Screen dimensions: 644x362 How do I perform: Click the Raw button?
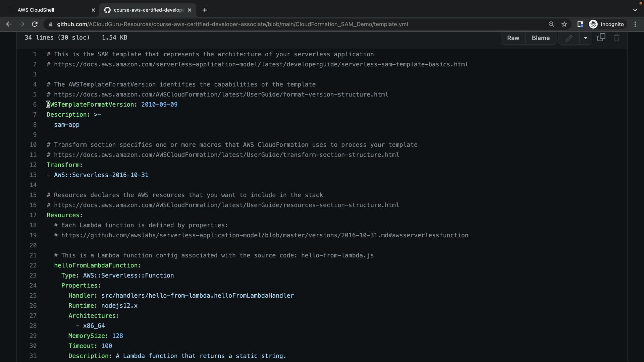513,38
